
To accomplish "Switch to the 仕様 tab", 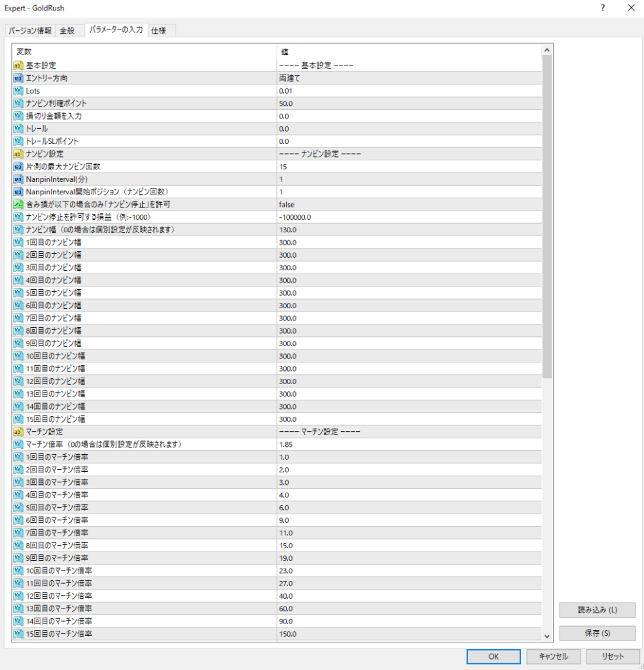I will click(159, 31).
